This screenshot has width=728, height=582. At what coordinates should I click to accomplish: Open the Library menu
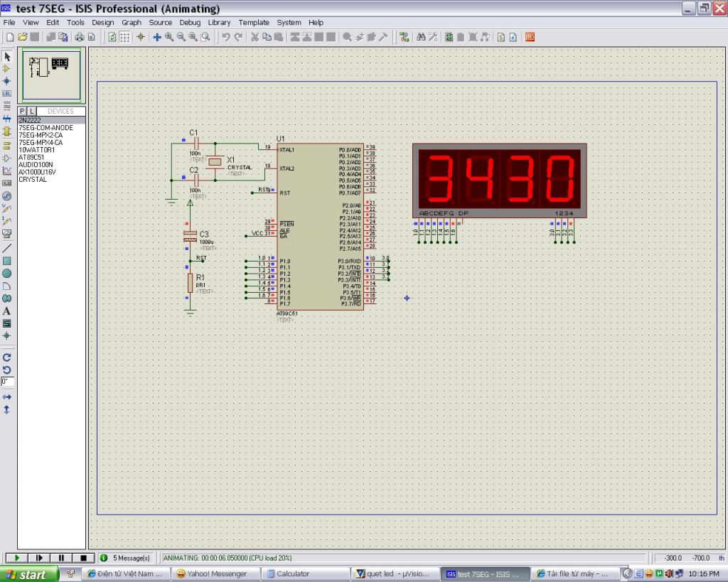pyautogui.click(x=219, y=23)
